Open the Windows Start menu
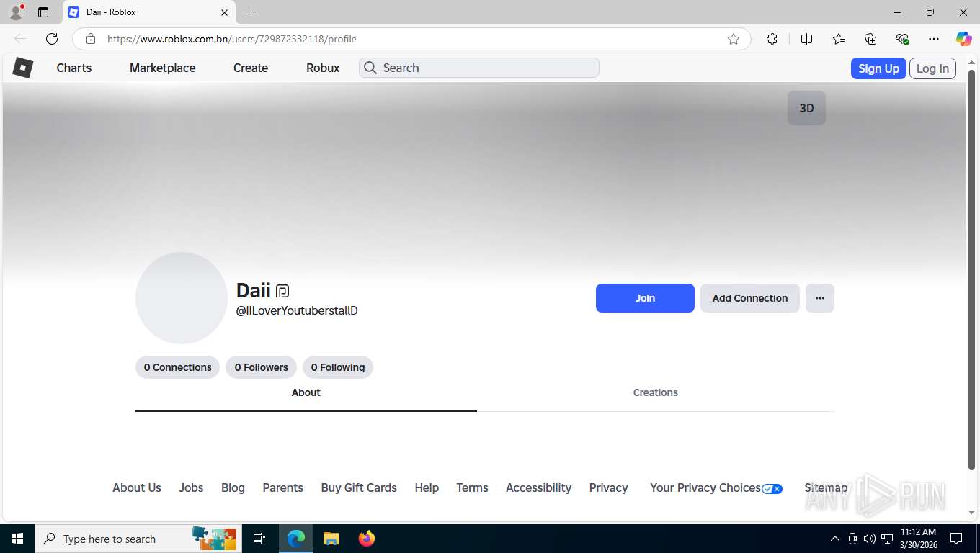Screen dimensions: 980x553 (x=17, y=539)
